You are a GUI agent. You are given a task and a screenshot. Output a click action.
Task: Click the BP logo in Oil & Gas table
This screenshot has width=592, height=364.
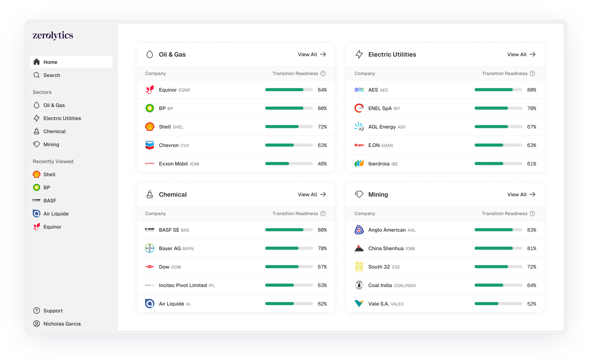point(150,108)
